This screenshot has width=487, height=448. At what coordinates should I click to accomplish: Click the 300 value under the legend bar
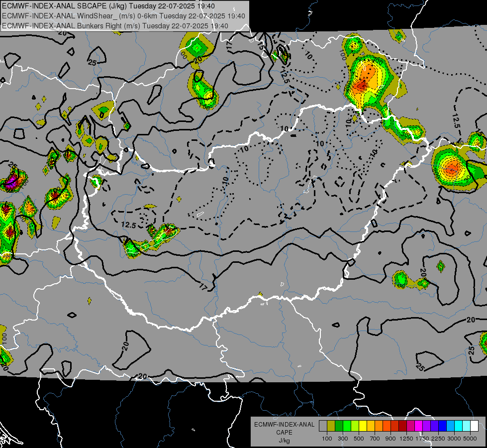pyautogui.click(x=343, y=439)
